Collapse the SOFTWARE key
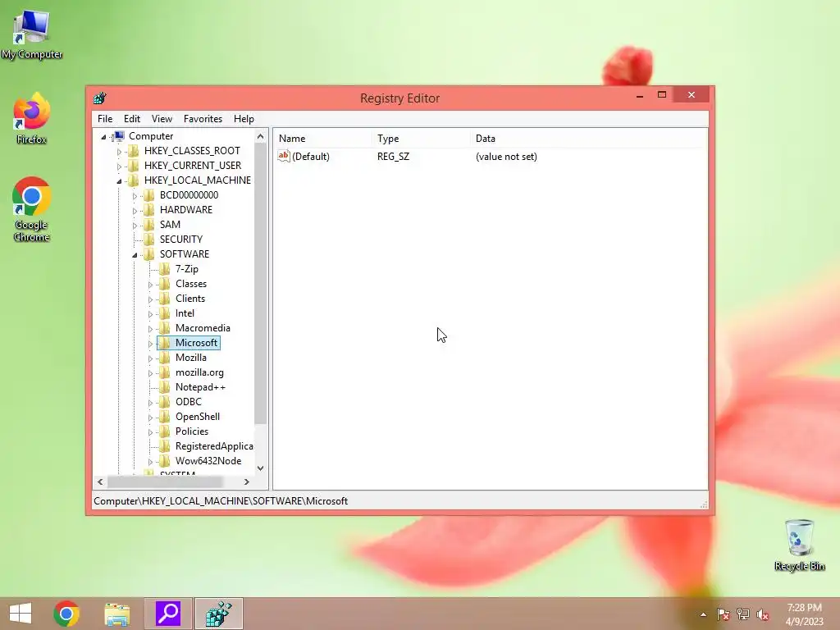The height and width of the screenshot is (630, 840). (x=135, y=255)
